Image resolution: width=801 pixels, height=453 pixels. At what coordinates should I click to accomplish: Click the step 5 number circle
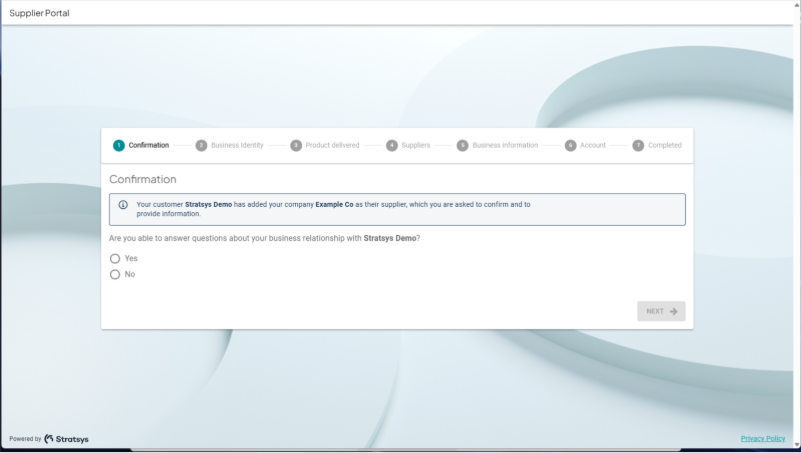[x=462, y=145]
